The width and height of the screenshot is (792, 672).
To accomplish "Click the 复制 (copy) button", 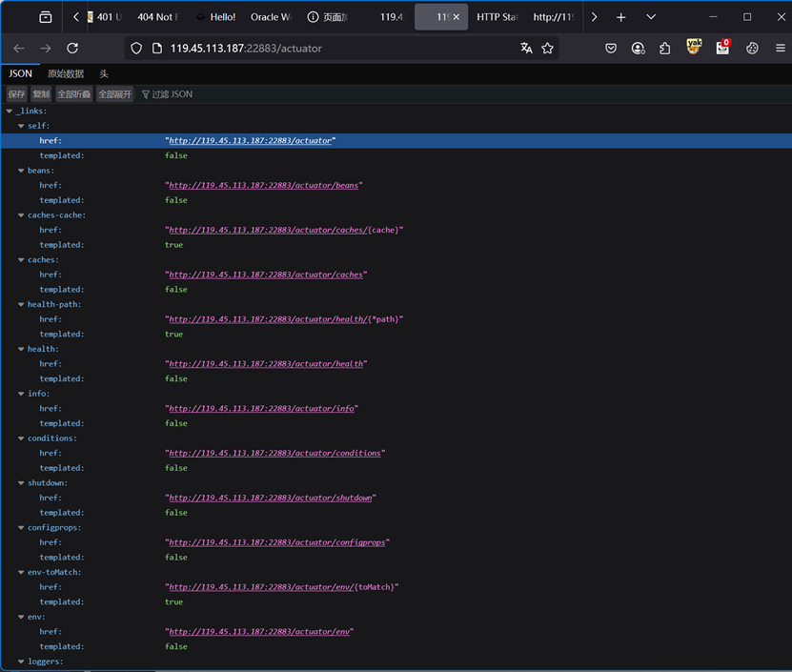I will (x=41, y=94).
